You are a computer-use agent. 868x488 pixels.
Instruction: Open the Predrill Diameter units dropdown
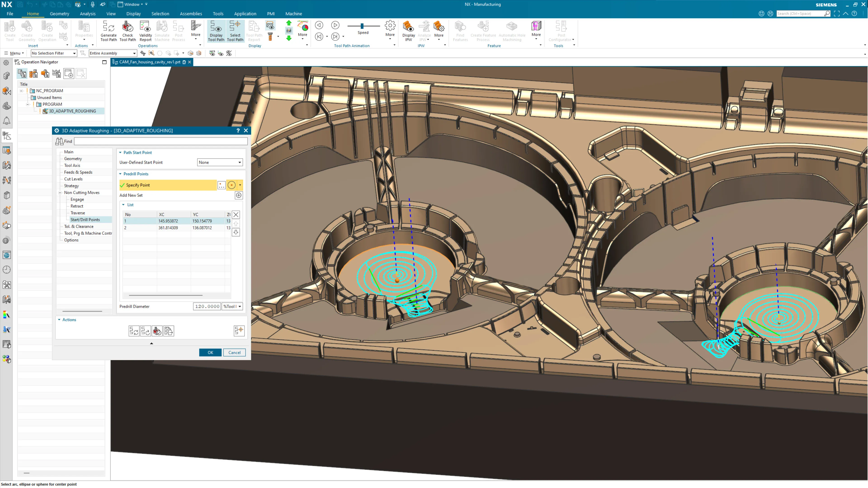(232, 307)
